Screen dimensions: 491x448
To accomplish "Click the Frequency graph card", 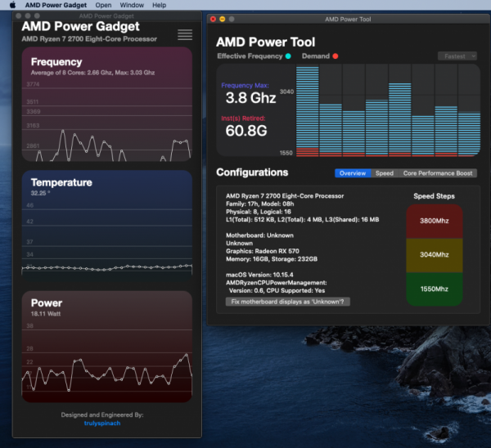I will (x=106, y=104).
